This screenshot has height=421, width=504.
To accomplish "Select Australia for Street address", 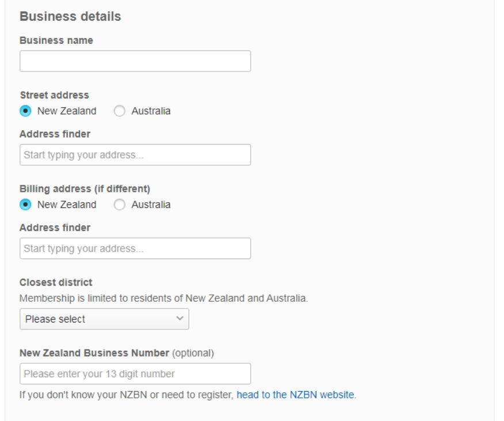I will click(x=120, y=111).
